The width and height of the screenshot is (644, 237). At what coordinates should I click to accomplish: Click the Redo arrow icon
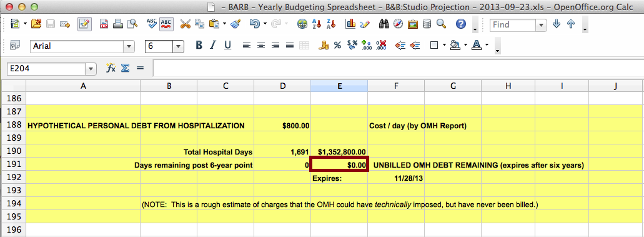pos(276,24)
